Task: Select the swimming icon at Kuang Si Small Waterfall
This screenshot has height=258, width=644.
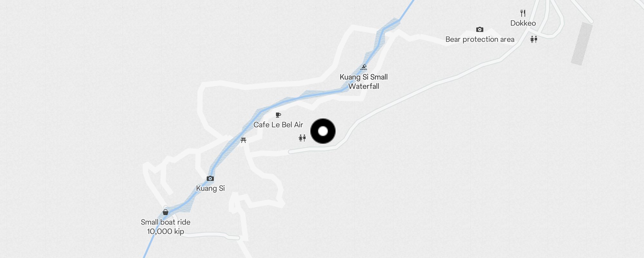Action: (x=364, y=67)
